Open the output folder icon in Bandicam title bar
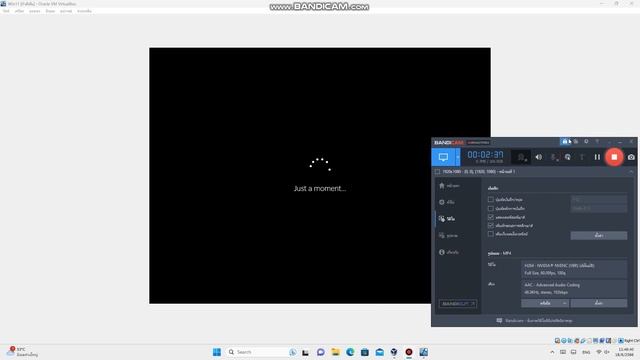The height and width of the screenshot is (360, 640). [576, 142]
